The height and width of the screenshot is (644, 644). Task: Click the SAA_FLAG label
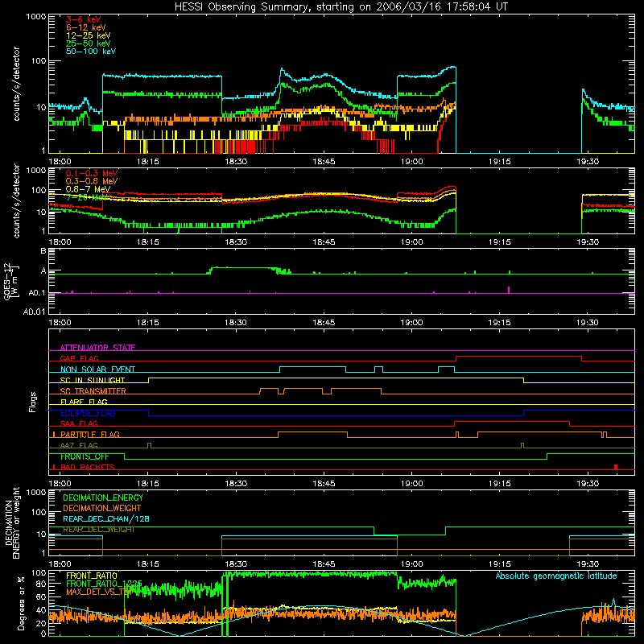tap(79, 423)
